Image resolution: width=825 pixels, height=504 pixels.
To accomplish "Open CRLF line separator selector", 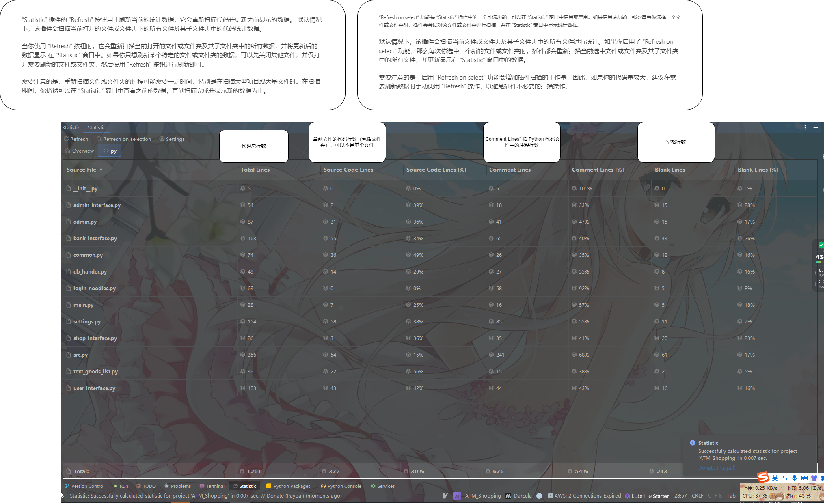I will click(x=697, y=496).
